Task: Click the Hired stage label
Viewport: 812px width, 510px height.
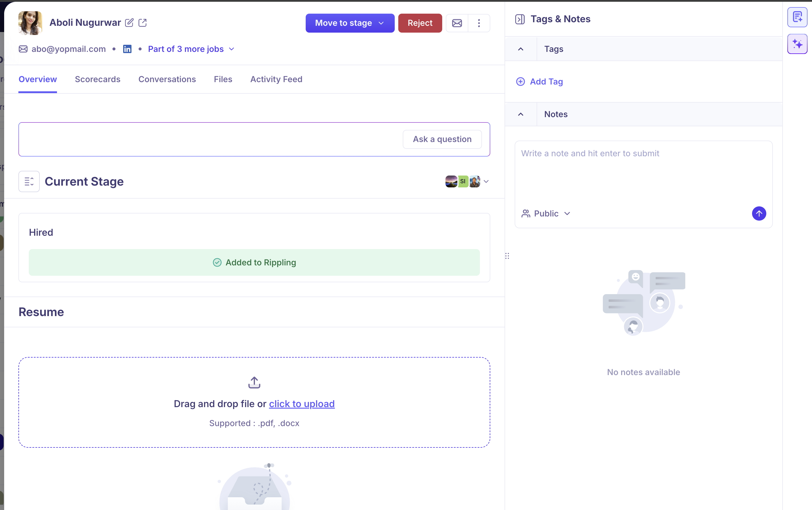Action: tap(41, 232)
